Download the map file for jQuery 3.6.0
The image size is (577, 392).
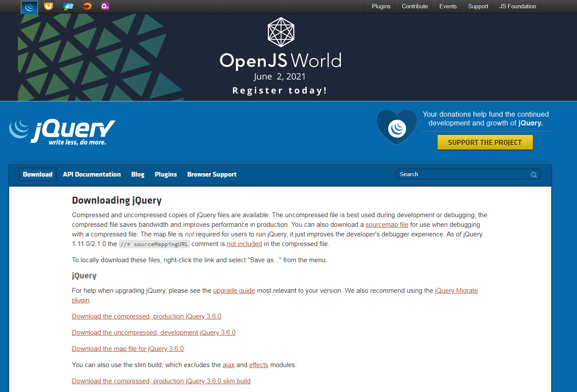128,349
